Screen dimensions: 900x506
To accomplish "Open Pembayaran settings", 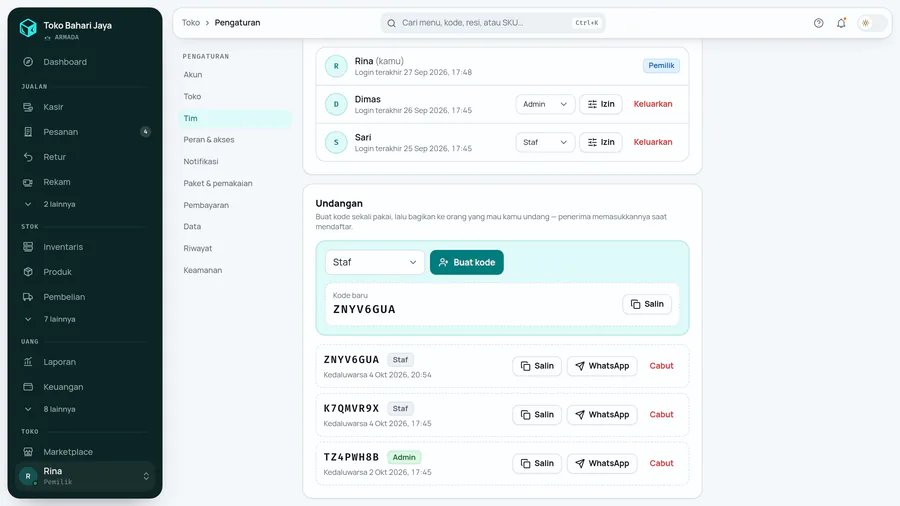I will click(235, 205).
